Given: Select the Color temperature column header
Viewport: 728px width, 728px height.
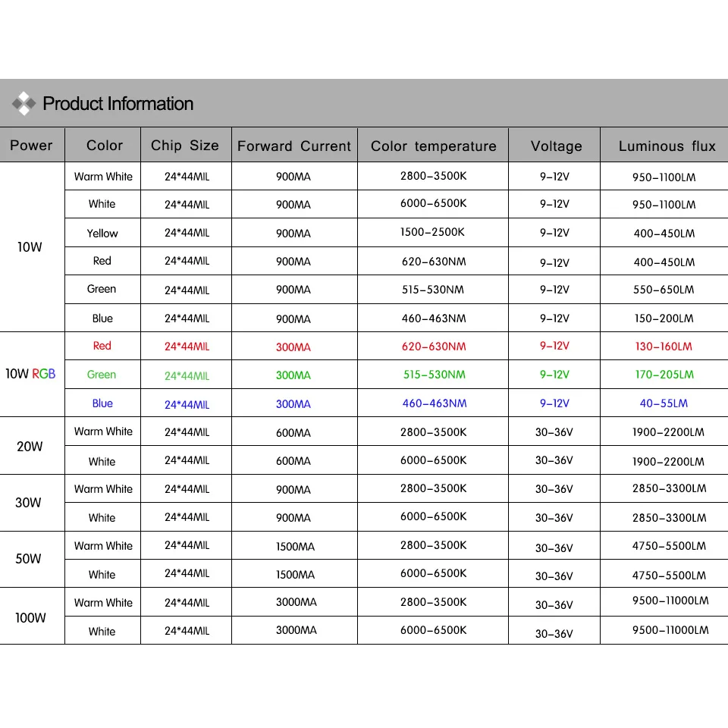Looking at the screenshot, I should pos(433,146).
